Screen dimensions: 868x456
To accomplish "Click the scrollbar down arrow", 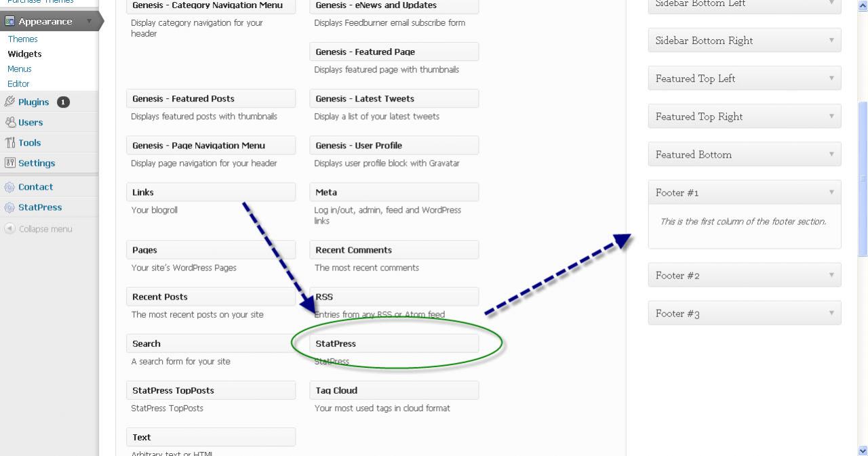I will click(863, 451).
